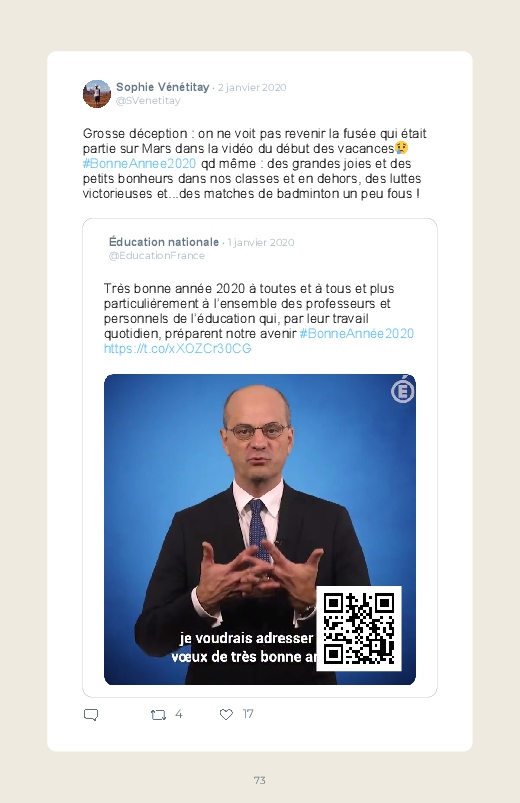Viewport: 520px width, 803px height.
Task: Click the Éducation nationale logo on video
Action: coord(403,391)
